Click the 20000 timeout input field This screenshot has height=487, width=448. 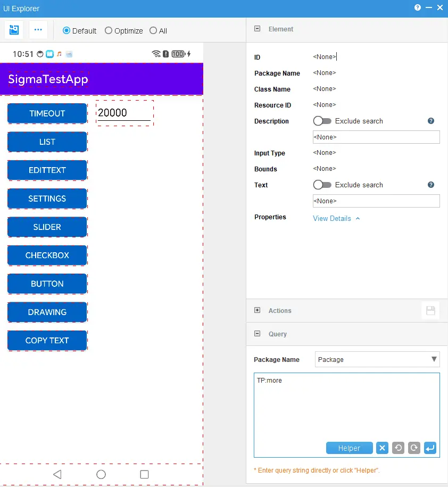tap(125, 113)
